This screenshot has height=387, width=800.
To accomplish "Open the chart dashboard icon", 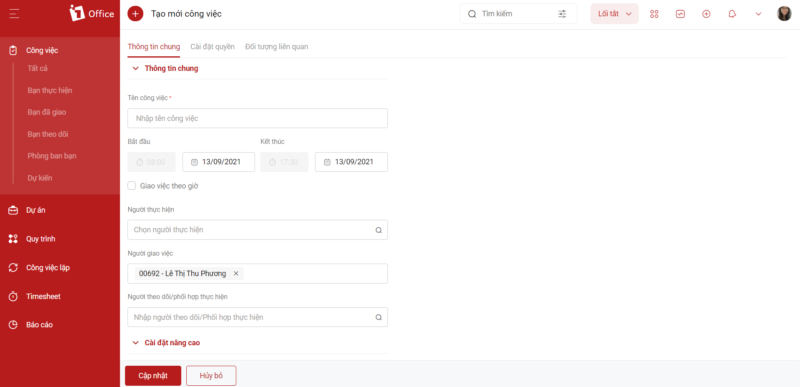I will (x=680, y=14).
